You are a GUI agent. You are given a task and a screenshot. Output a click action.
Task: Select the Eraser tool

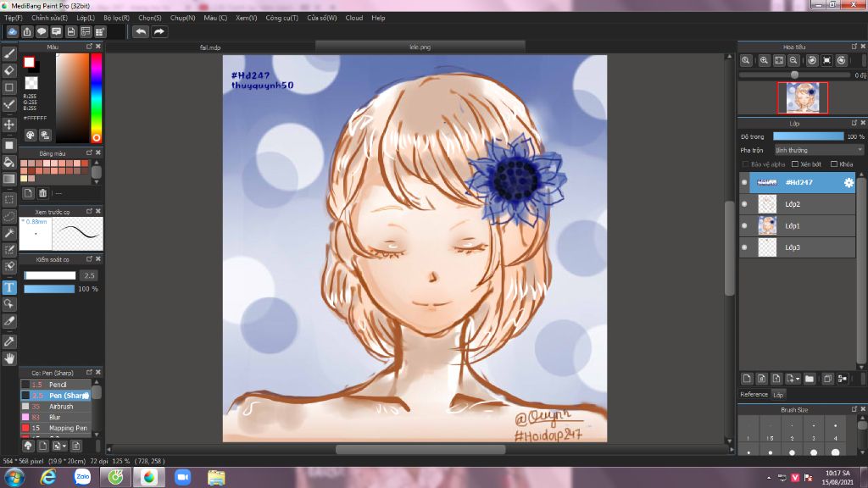coord(8,70)
